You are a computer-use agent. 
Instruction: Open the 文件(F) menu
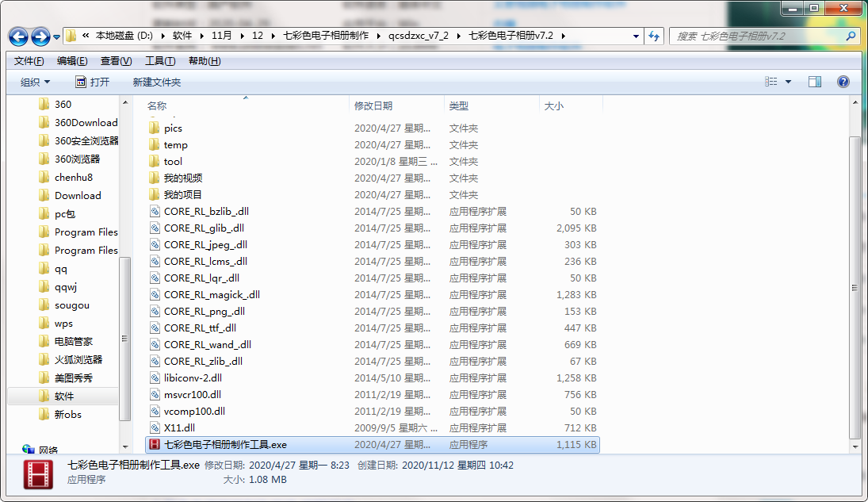(29, 61)
